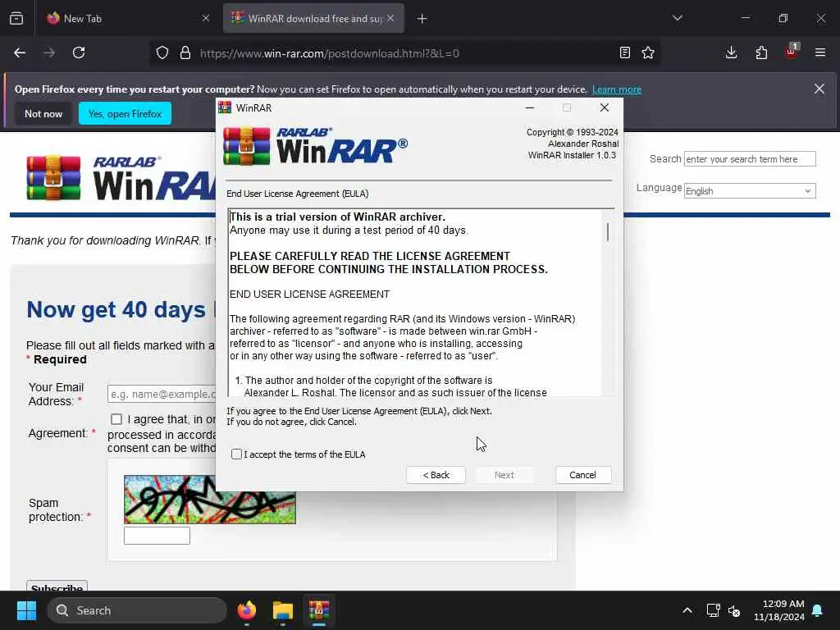Click the website search field
The image size is (840, 630).
click(750, 159)
